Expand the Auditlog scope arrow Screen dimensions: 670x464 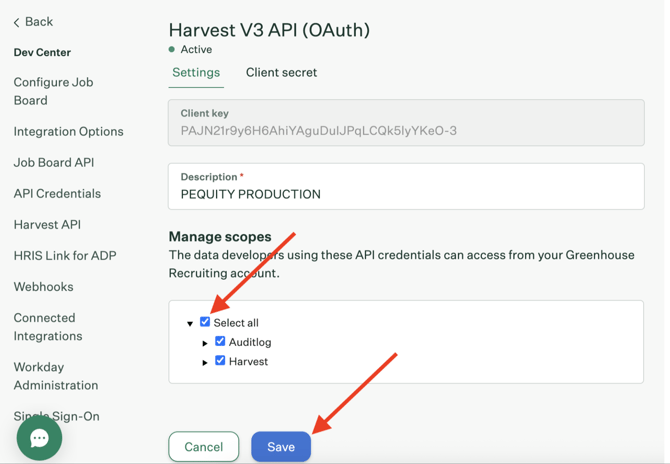point(205,343)
